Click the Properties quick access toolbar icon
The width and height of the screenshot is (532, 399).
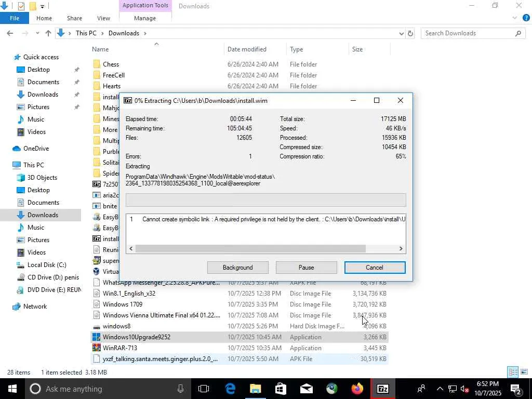tap(21, 6)
